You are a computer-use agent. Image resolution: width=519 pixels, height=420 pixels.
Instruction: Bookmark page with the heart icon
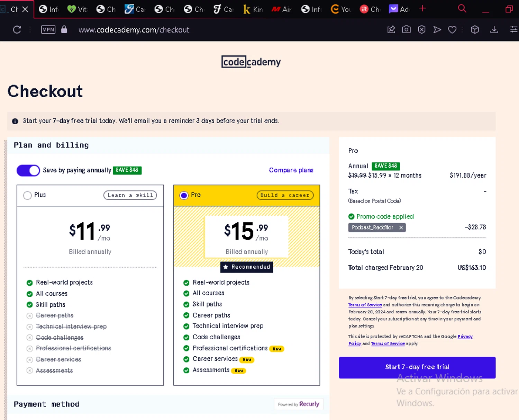[x=452, y=30]
